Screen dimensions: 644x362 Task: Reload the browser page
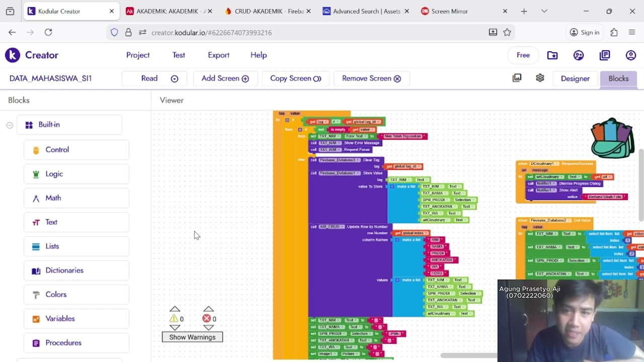[48, 32]
